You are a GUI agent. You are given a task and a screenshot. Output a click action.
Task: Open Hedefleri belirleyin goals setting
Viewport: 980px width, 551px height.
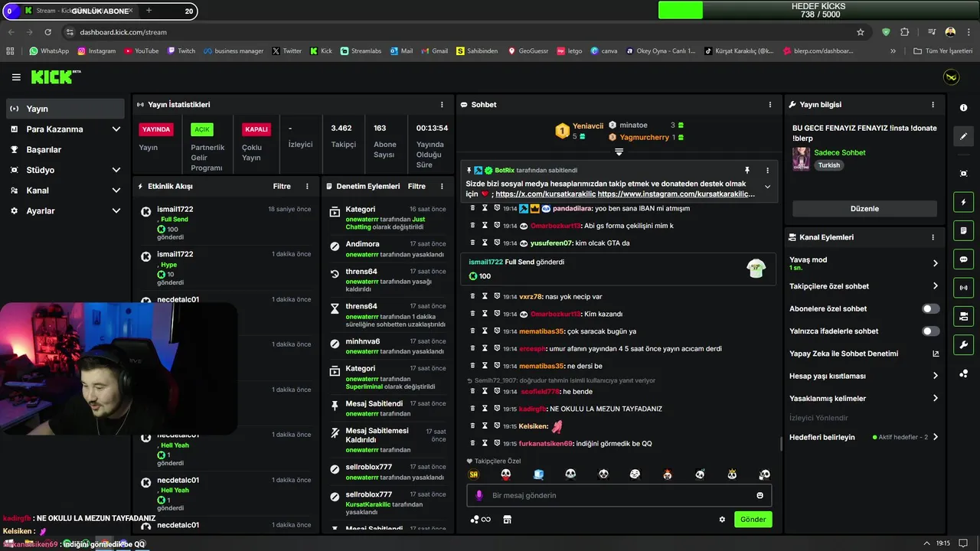pyautogui.click(x=864, y=437)
